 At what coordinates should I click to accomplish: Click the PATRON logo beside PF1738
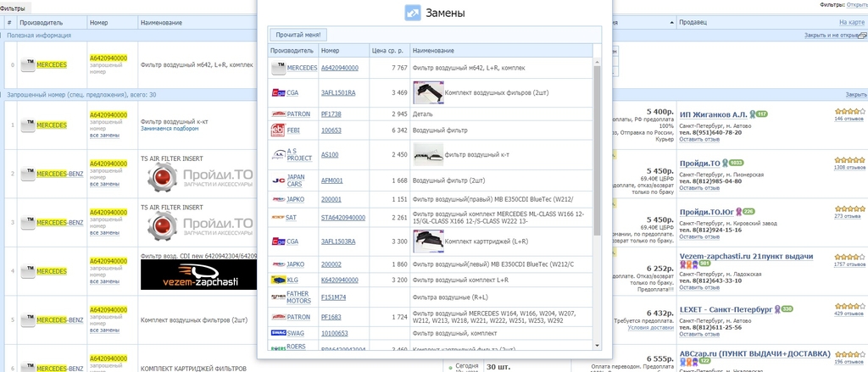coord(278,114)
